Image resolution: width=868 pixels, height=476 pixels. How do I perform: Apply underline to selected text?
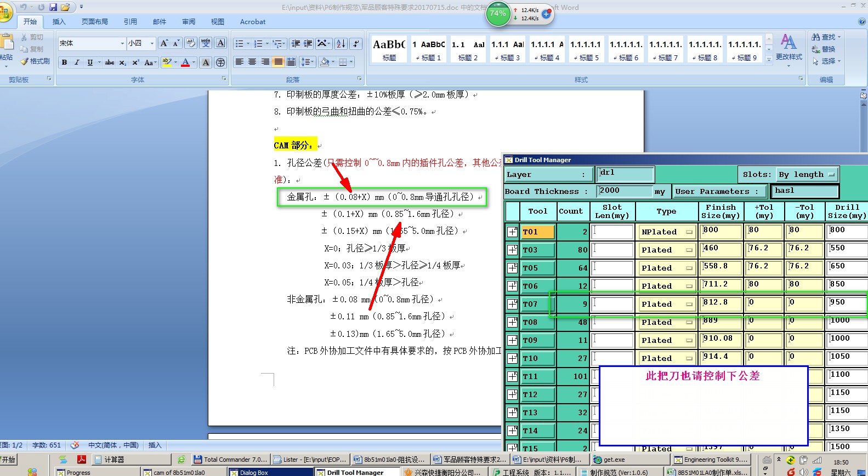pyautogui.click(x=90, y=62)
